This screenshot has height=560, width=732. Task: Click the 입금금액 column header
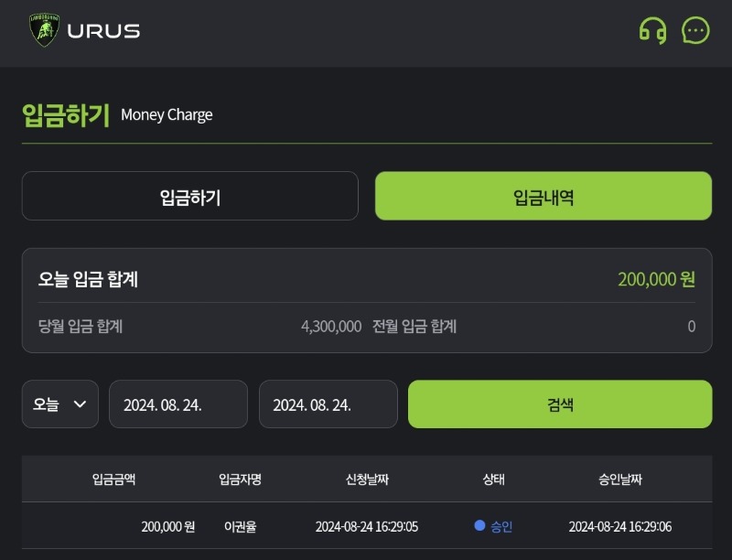113,479
